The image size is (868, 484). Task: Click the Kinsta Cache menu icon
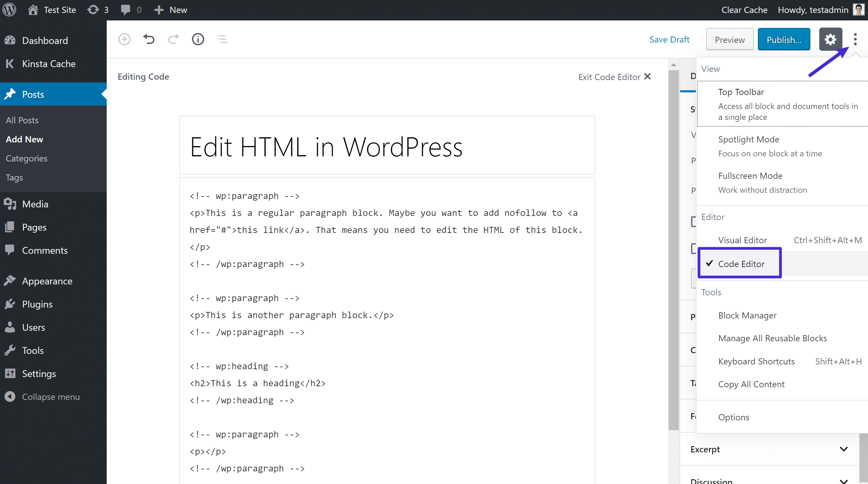click(10, 63)
